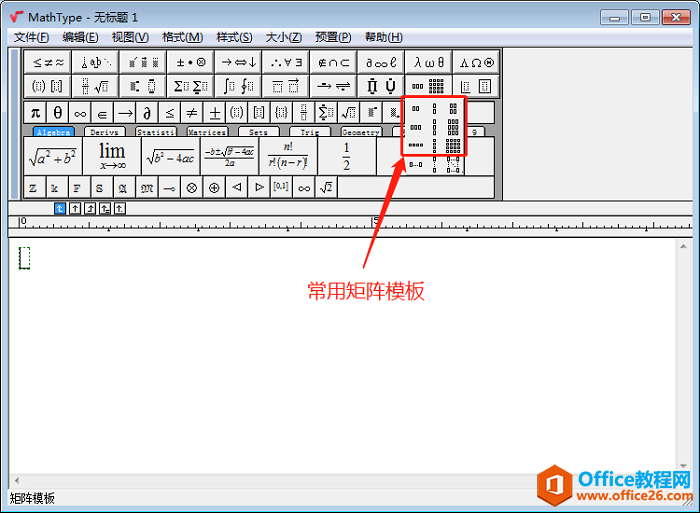Viewport: 700px width, 513px height.
Task: Switch to the Matrices tab
Action: 207,132
